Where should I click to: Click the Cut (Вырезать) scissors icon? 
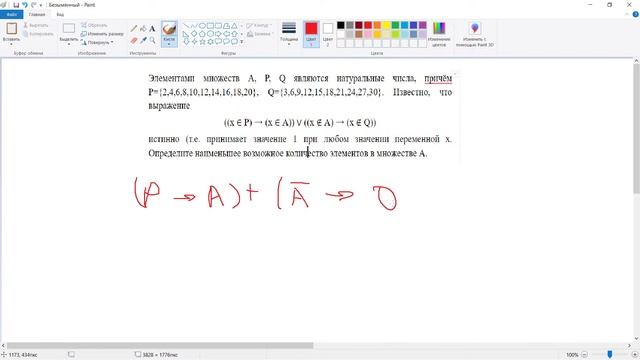tap(26, 25)
